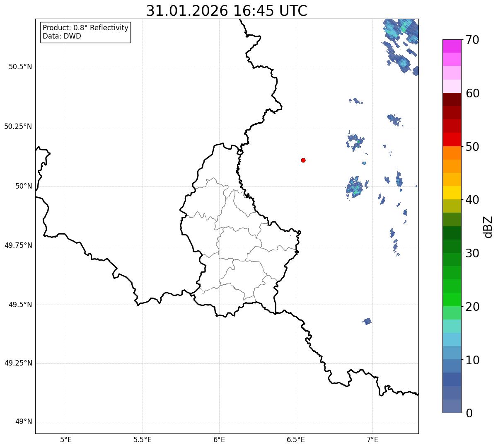Click the magenta color band at the colorbar top
The height and width of the screenshot is (448, 498).
click(x=452, y=46)
